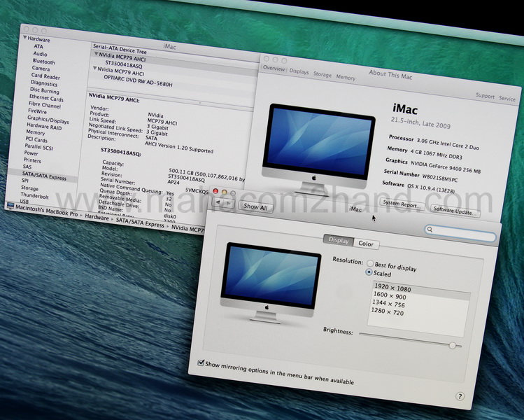Select the Scaled resolution option

369,272
